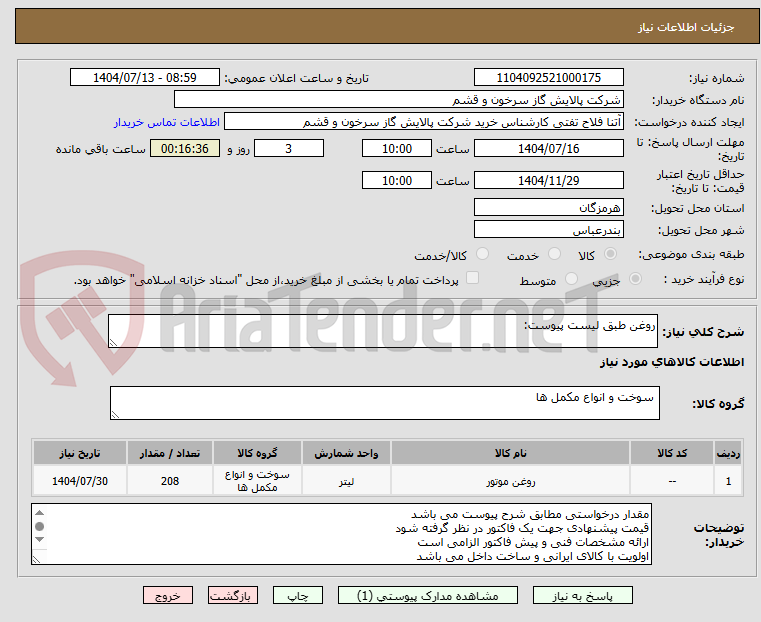
Task: Click the remaining days field showing 3
Action: tap(289, 148)
